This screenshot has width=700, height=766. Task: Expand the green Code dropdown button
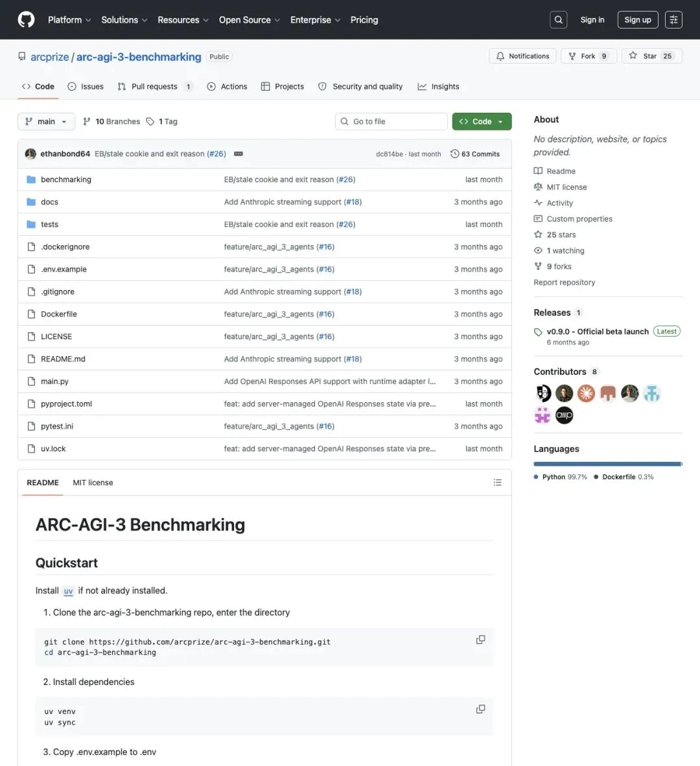coord(482,121)
